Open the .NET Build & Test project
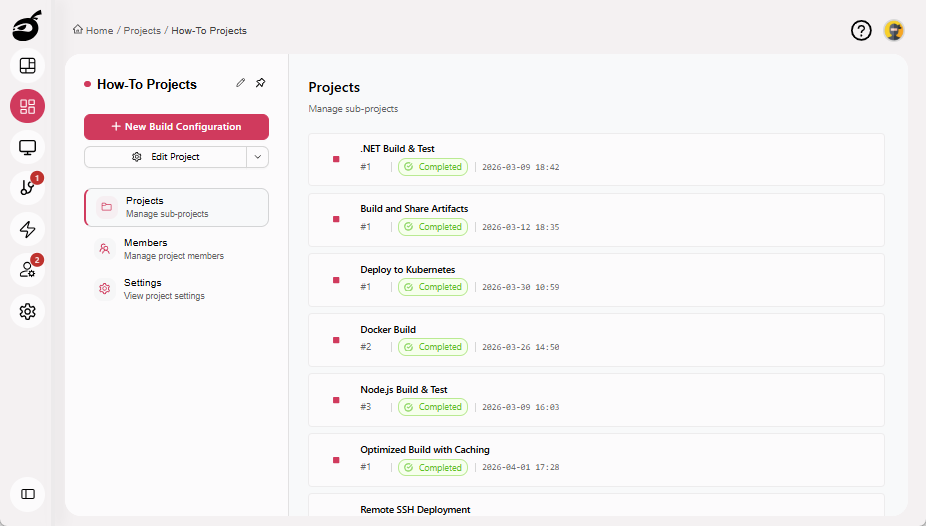 596,160
